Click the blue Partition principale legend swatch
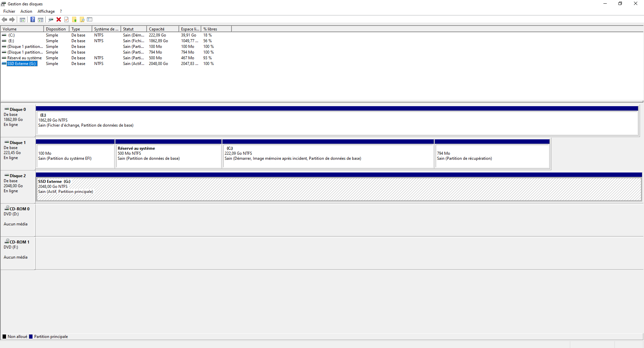 31,337
